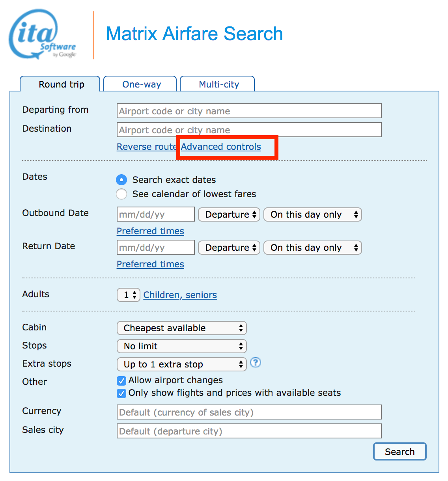
Task: Open the Extra stops dropdown
Action: coord(182,364)
